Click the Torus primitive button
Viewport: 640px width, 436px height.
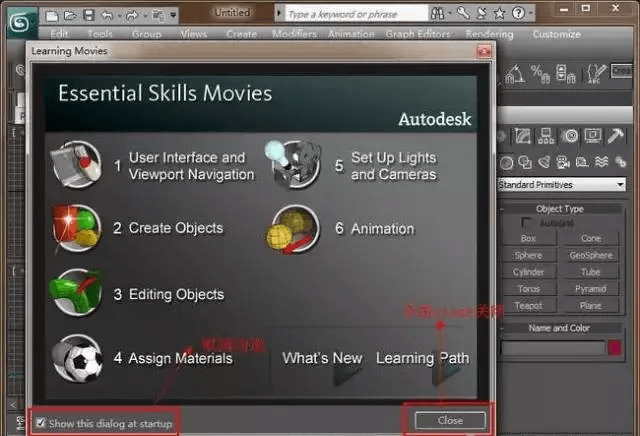[x=529, y=289]
